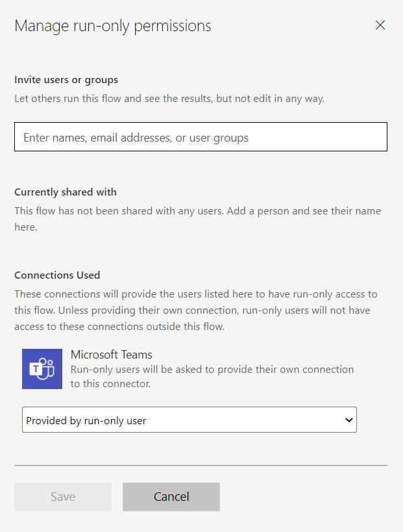Image resolution: width=403 pixels, height=532 pixels.
Task: Click the "These connections will provide" description paragraph
Action: [x=195, y=294]
